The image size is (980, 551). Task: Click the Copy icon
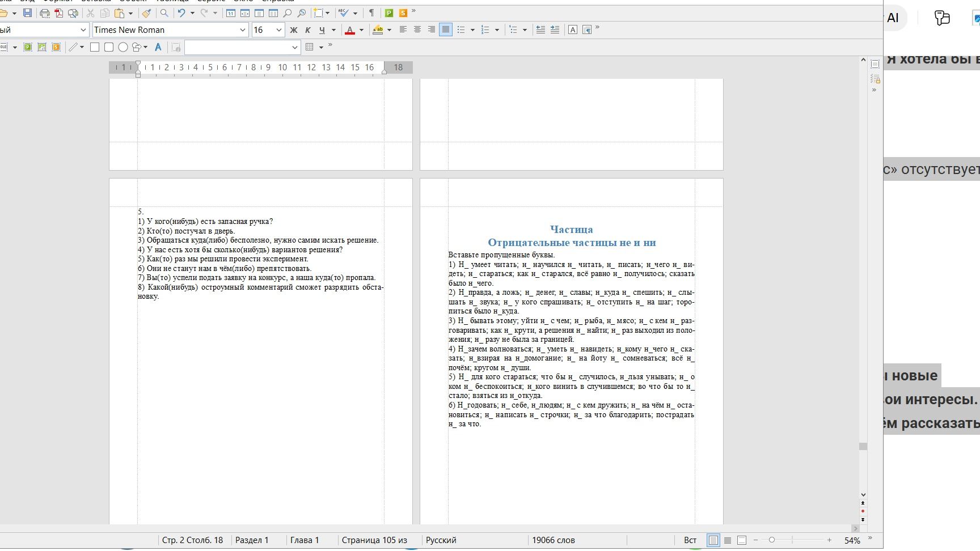pos(105,12)
